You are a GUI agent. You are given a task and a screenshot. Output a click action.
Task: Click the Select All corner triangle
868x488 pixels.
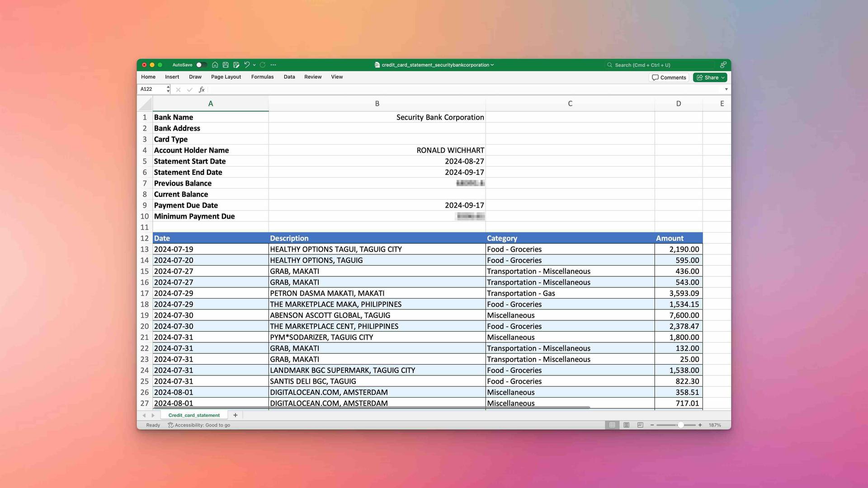pyautogui.click(x=145, y=104)
